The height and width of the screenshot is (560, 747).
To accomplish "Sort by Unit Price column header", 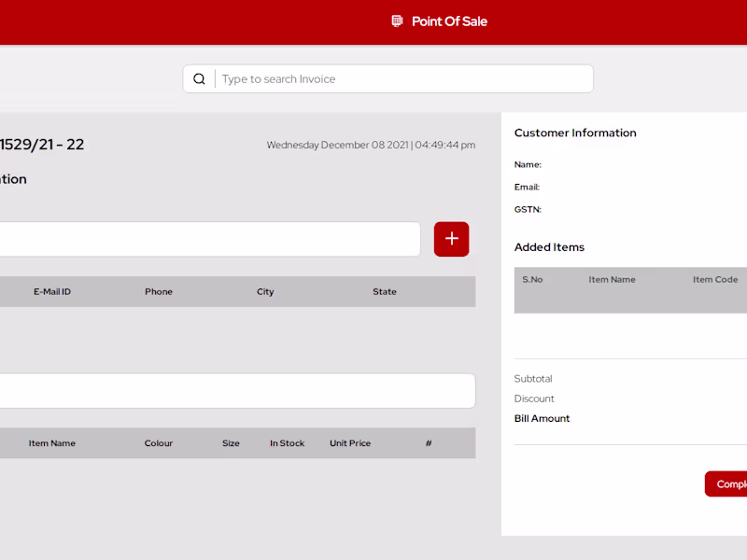I will tap(350, 443).
